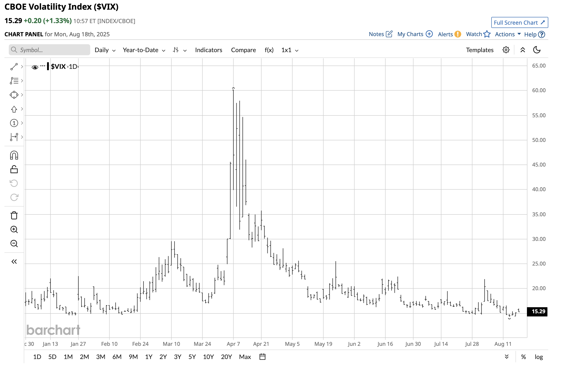The width and height of the screenshot is (576, 392).
Task: Select the 3Y time range
Action: (x=178, y=357)
